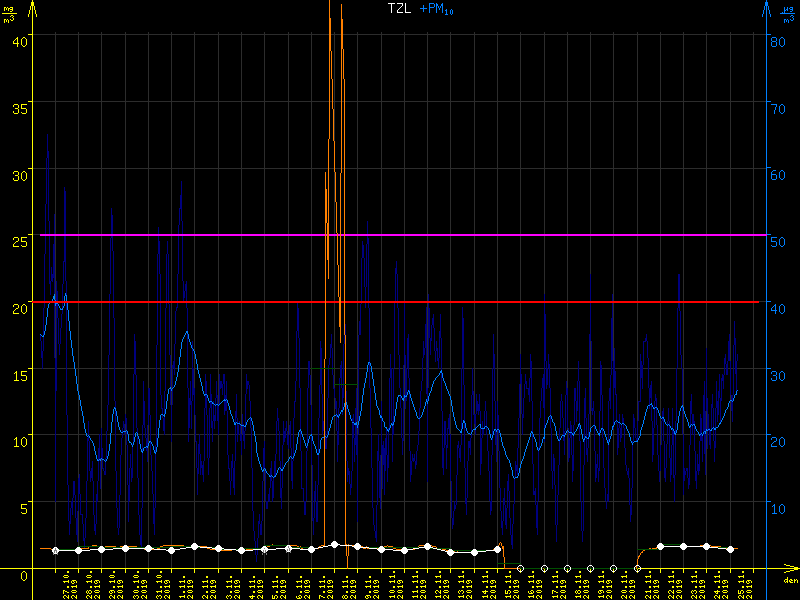
Task: Click the blue right-axis arrow at top
Action: [767, 10]
